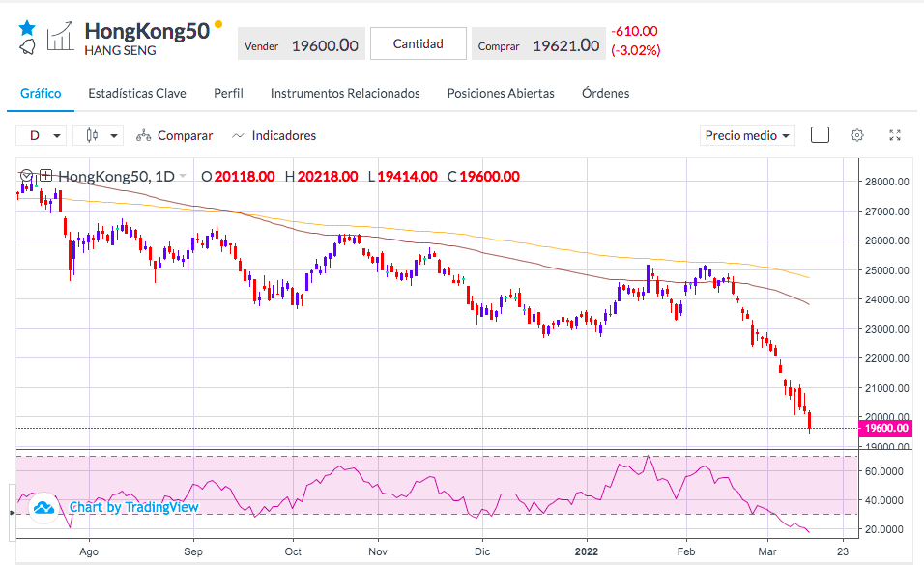Click the -610.00 price change value

pos(634,31)
